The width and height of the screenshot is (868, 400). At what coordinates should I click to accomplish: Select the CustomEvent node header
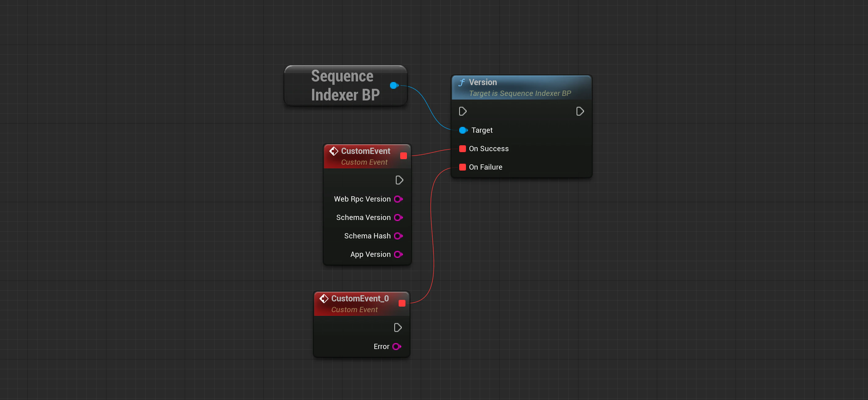365,151
